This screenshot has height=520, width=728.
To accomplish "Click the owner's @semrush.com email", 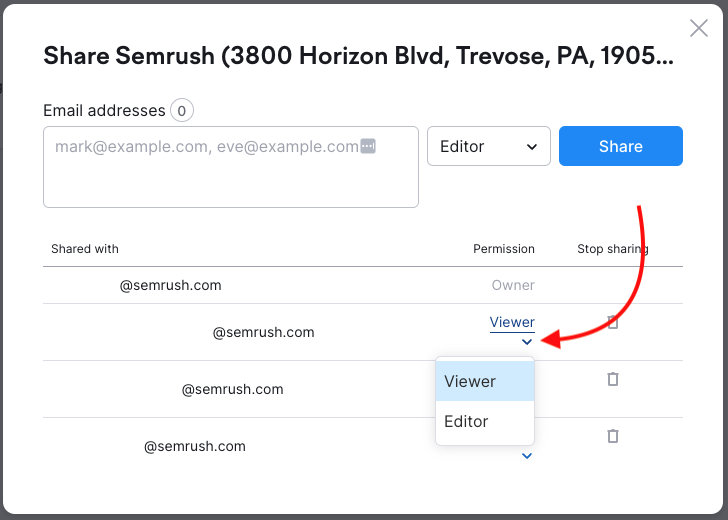I will (170, 285).
